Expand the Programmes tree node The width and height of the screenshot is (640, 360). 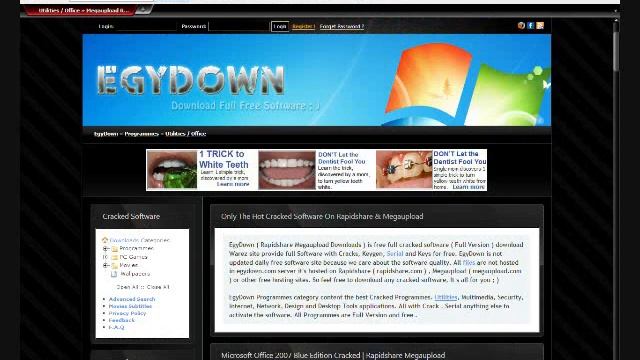(x=105, y=249)
